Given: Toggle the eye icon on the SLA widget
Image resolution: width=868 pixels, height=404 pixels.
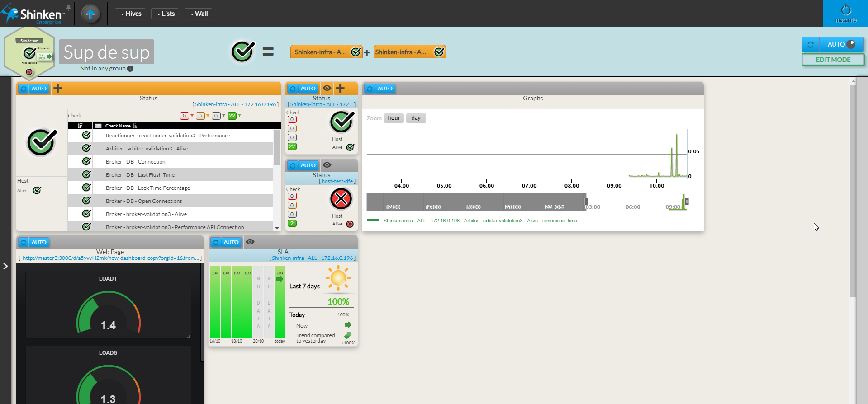Looking at the screenshot, I should (250, 242).
